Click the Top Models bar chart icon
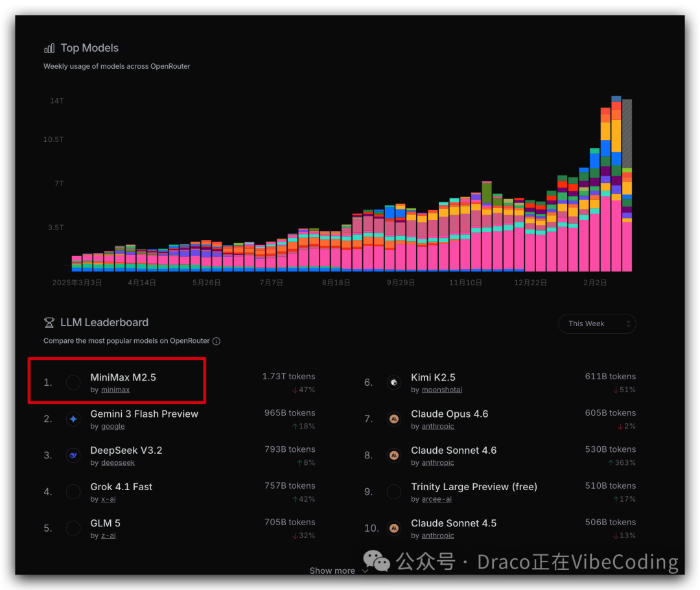The width and height of the screenshot is (700, 590). coord(49,48)
